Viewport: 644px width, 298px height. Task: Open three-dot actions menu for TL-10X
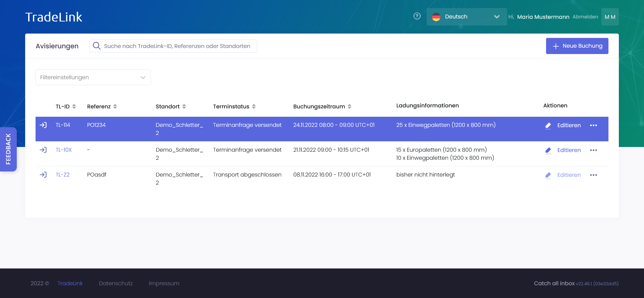(x=593, y=150)
